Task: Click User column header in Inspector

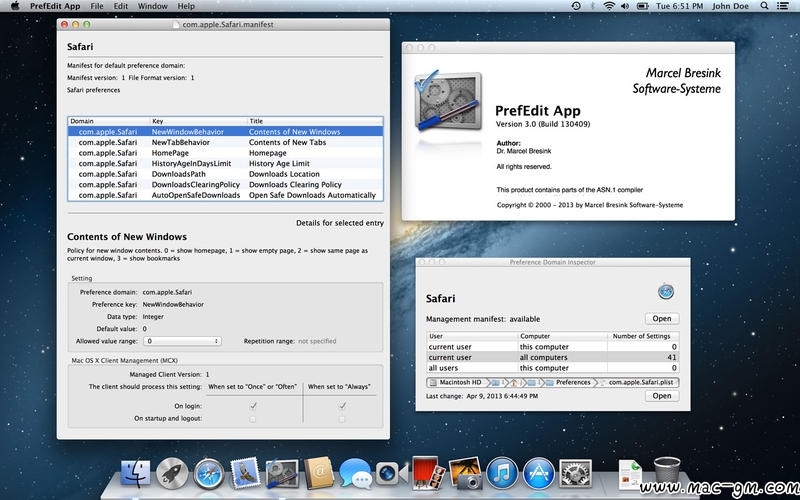Action: click(x=472, y=336)
